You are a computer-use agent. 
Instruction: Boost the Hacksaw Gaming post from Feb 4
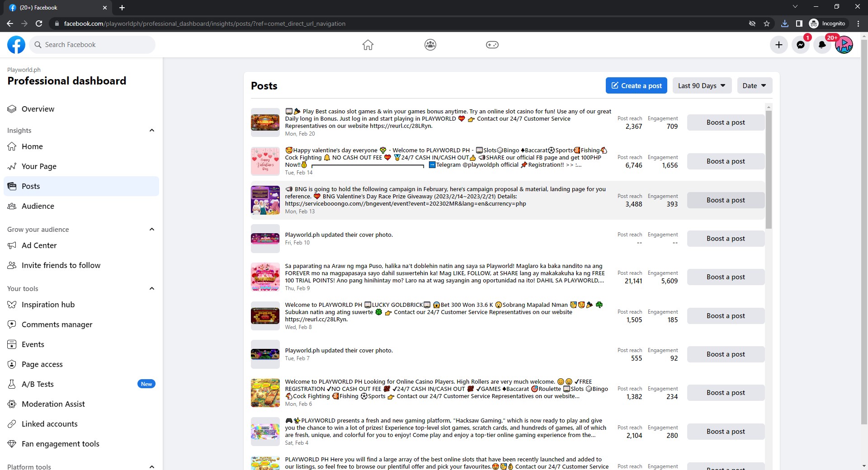726,432
